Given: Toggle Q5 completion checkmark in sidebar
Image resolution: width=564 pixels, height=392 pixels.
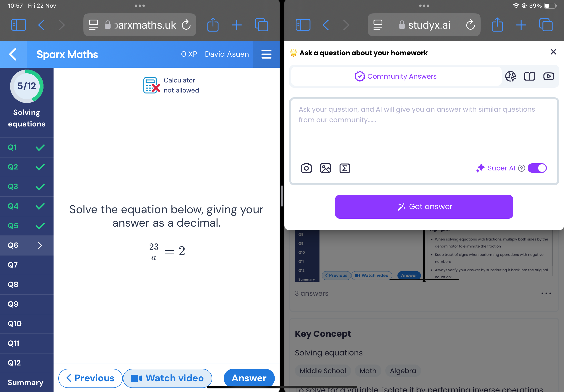Looking at the screenshot, I should (39, 226).
